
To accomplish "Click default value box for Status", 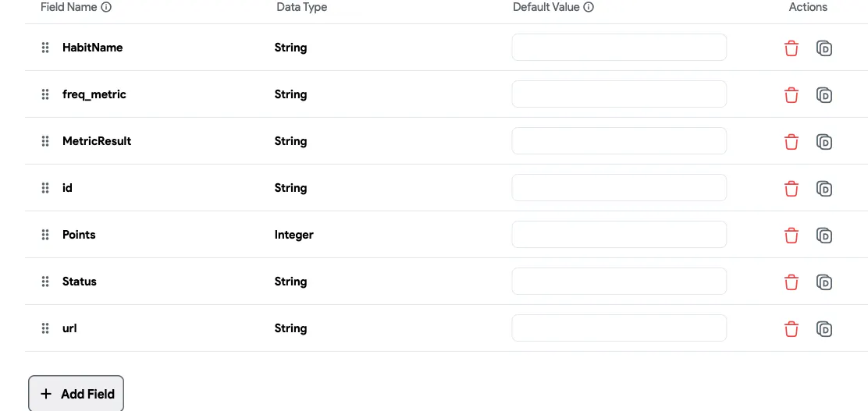I will click(619, 282).
